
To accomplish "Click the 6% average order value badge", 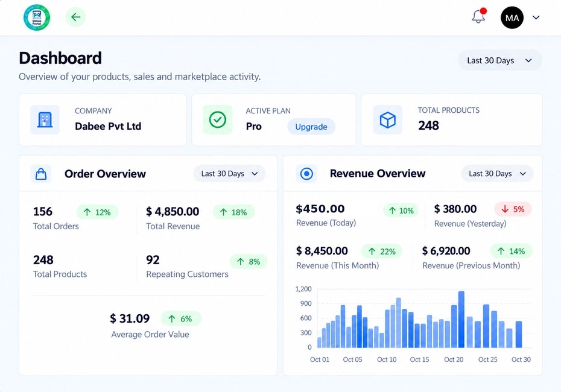I will (x=181, y=318).
